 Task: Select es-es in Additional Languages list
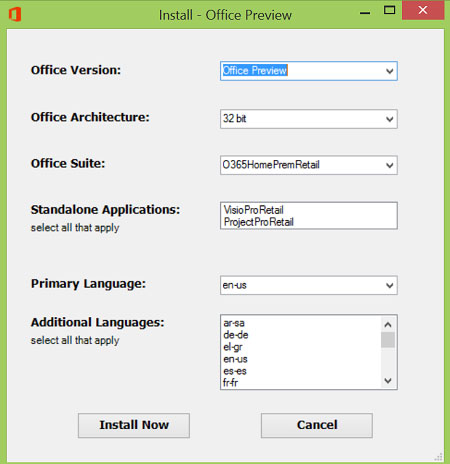[235, 371]
